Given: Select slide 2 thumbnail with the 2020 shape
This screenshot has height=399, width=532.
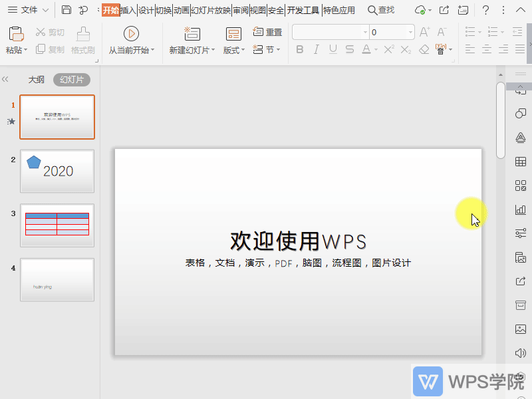Looking at the screenshot, I should click(x=57, y=171).
